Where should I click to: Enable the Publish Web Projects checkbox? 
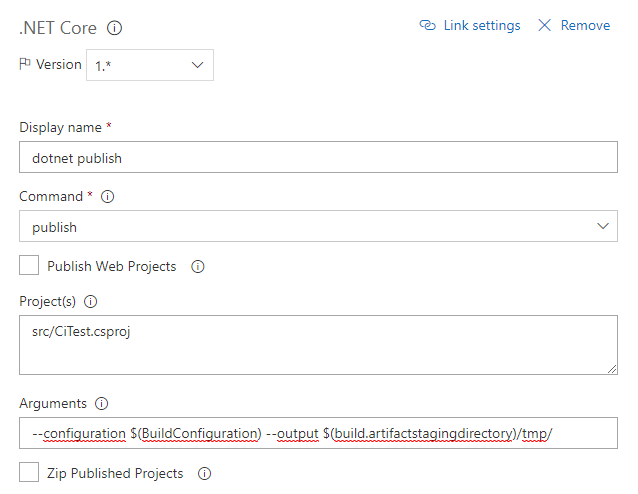point(29,265)
